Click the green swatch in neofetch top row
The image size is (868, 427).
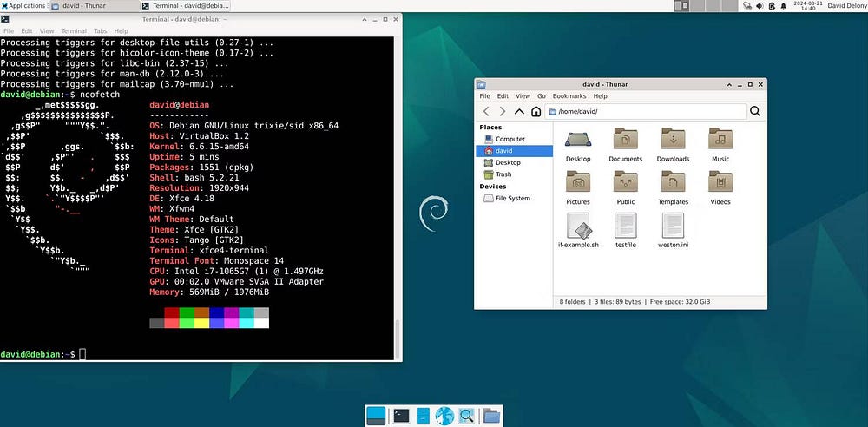187,312
